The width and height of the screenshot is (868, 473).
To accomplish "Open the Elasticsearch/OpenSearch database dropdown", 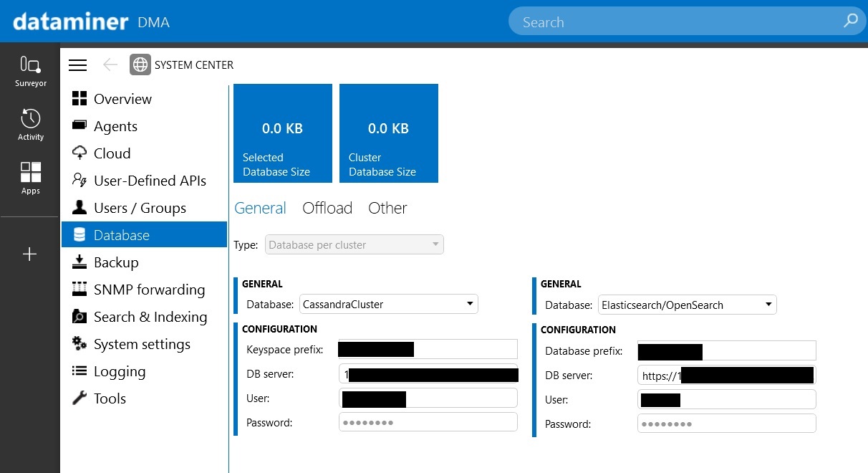I will (688, 305).
